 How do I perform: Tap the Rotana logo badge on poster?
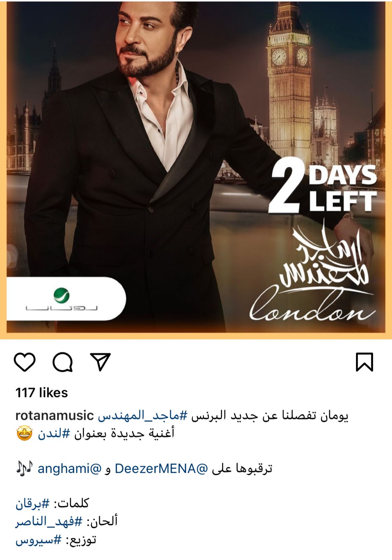pyautogui.click(x=66, y=299)
